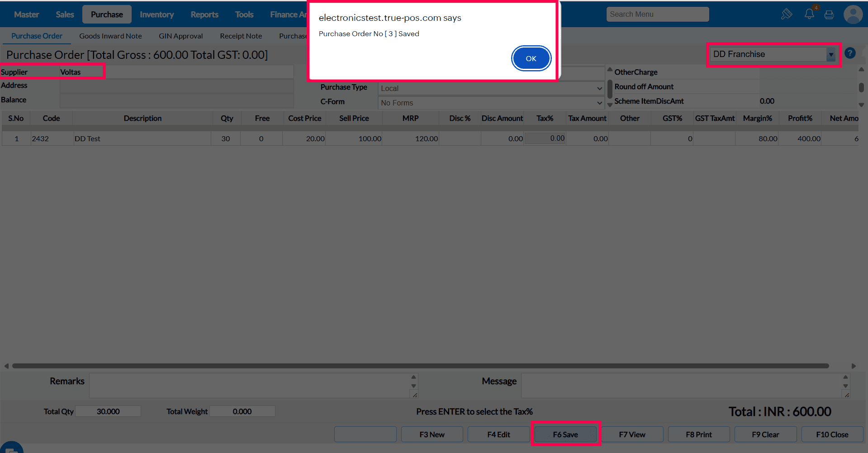Click the F10 Close button

(x=832, y=434)
